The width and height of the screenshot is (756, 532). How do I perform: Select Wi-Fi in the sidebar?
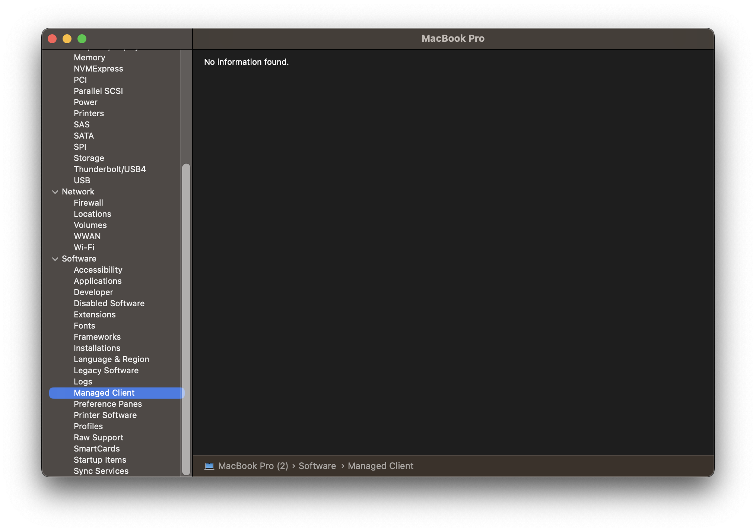pyautogui.click(x=84, y=248)
